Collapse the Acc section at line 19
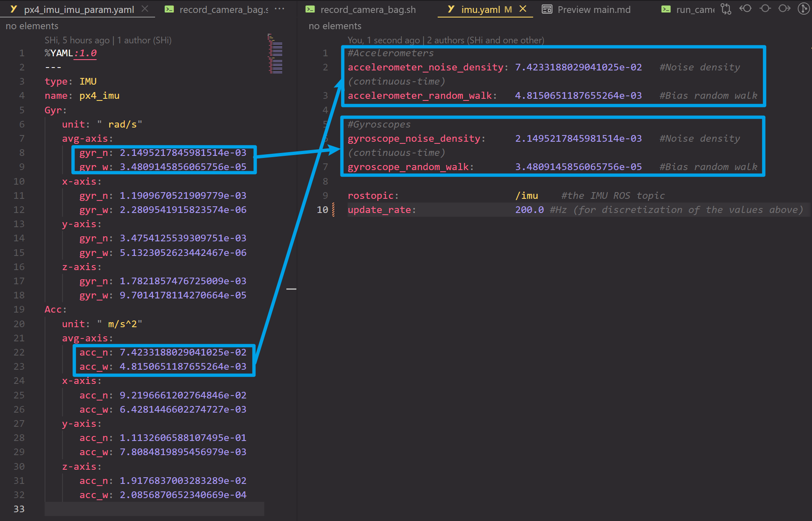This screenshot has height=521, width=812. pos(37,309)
